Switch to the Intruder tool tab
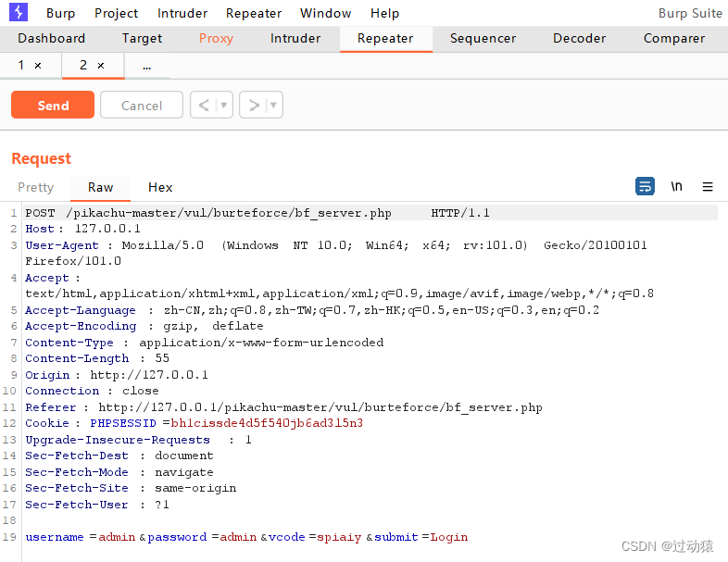 (295, 39)
